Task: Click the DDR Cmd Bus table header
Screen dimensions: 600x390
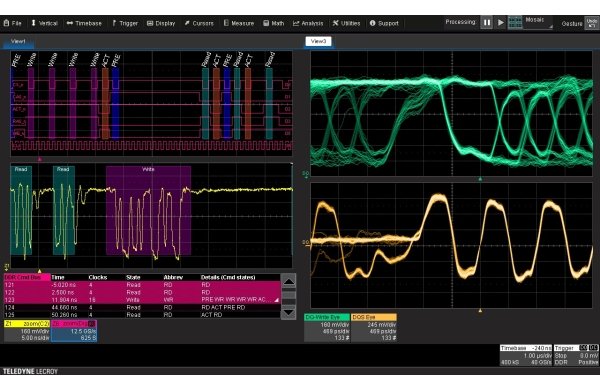Action: [27, 277]
